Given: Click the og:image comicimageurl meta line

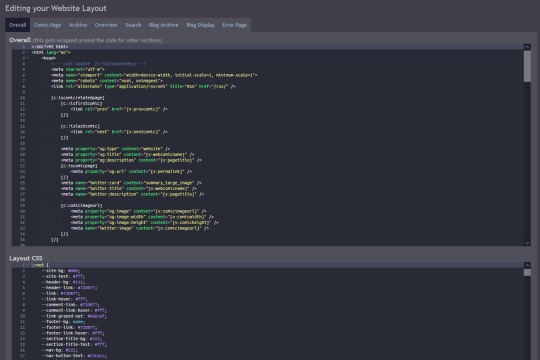Looking at the screenshot, I should coord(138,211).
